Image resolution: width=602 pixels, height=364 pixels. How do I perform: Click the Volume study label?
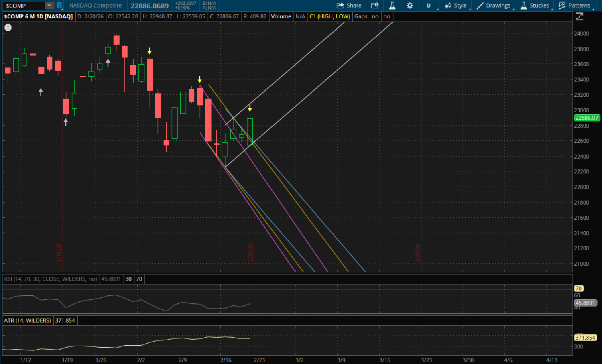tap(281, 16)
